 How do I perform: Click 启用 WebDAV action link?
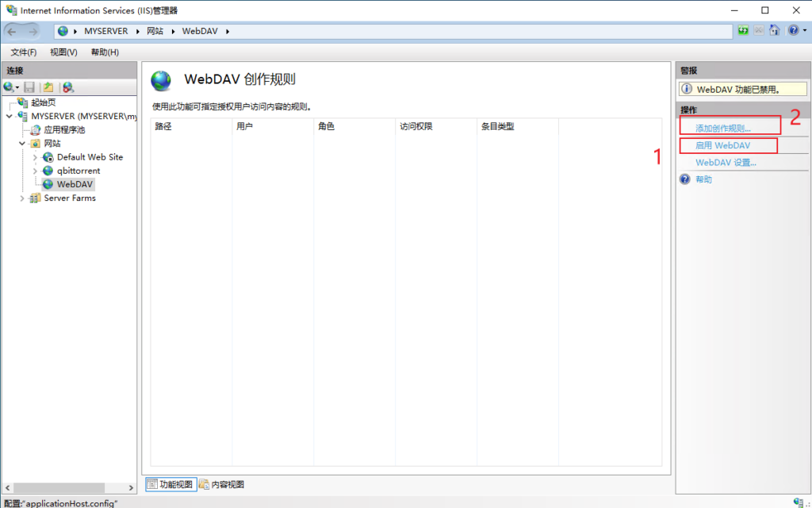coord(722,146)
